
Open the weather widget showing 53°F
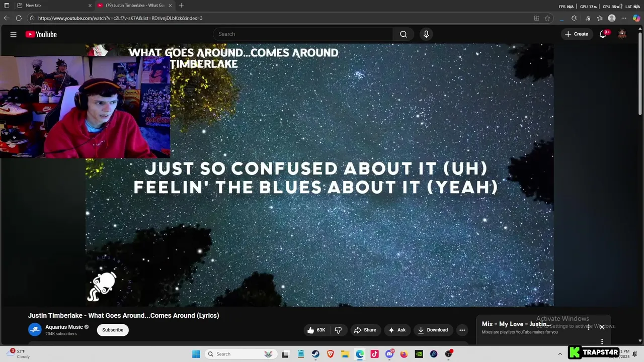tap(19, 354)
